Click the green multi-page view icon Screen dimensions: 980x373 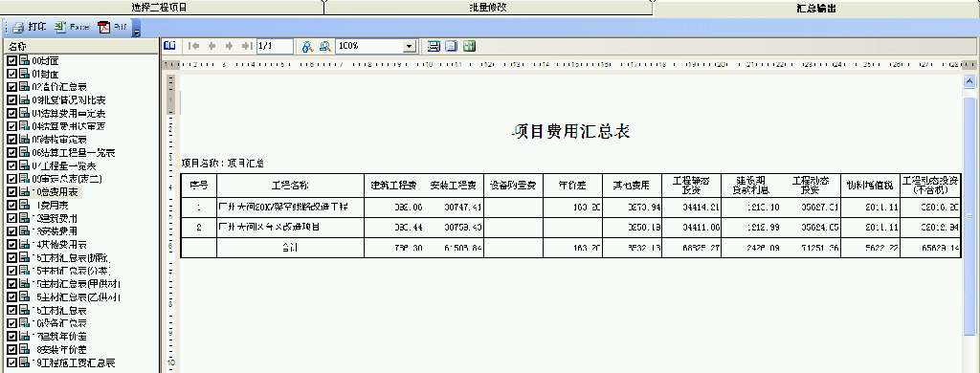(x=469, y=46)
